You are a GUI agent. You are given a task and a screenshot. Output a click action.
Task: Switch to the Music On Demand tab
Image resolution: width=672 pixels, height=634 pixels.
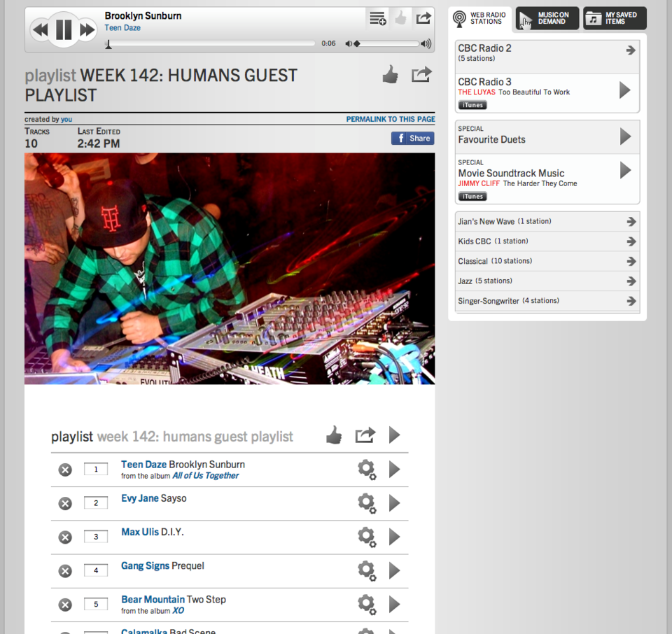(547, 18)
